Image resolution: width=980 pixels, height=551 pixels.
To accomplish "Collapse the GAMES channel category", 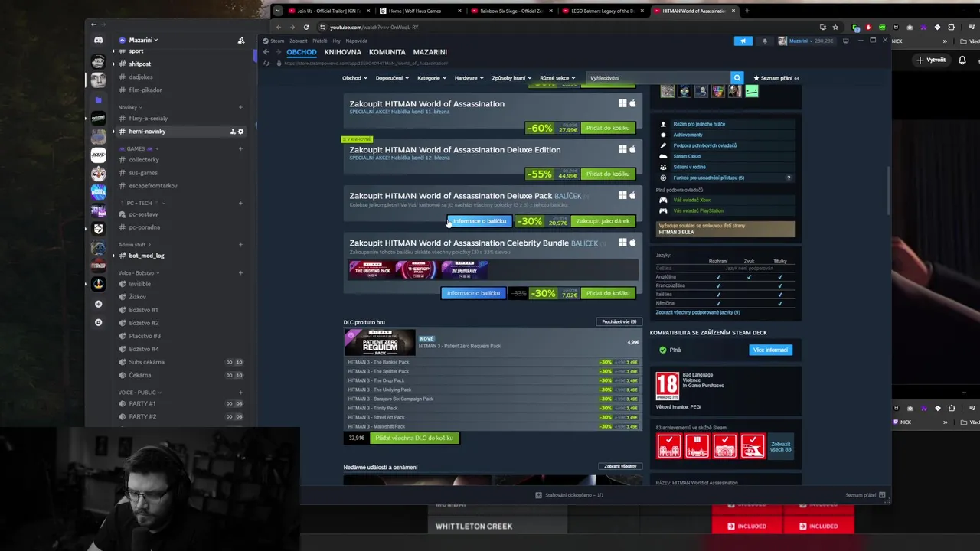I will coord(138,148).
